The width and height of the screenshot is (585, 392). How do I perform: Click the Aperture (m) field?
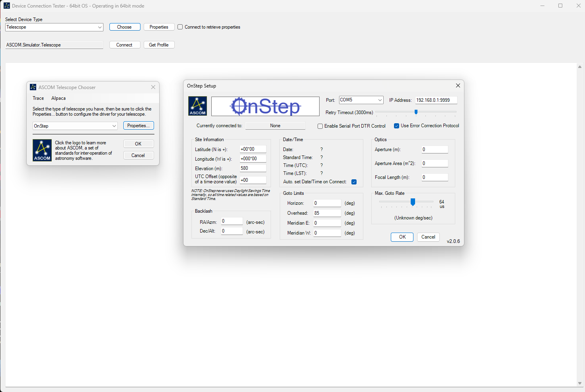pos(435,149)
